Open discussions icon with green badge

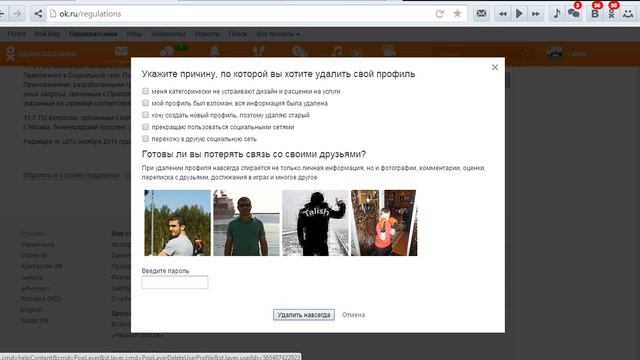(x=168, y=51)
